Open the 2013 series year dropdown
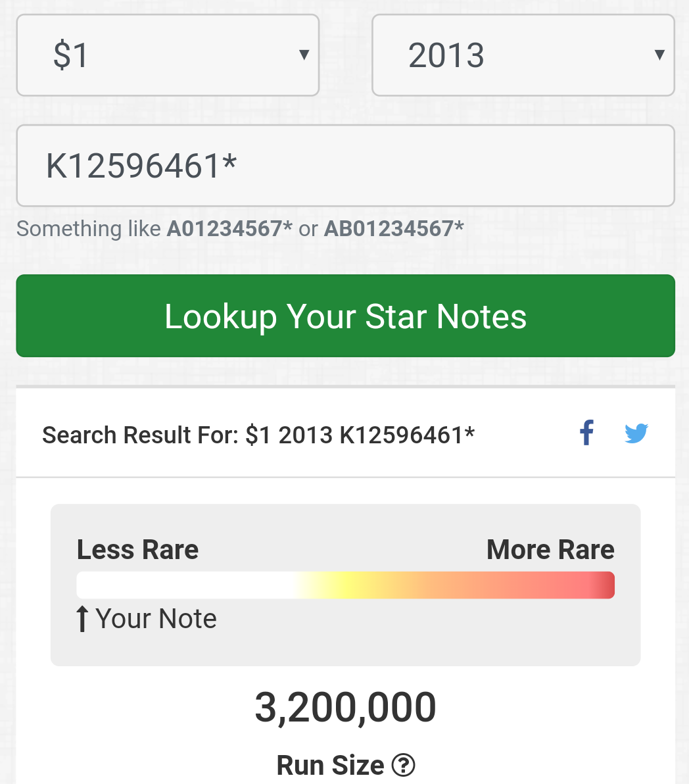Image resolution: width=689 pixels, height=784 pixels. 523,55
